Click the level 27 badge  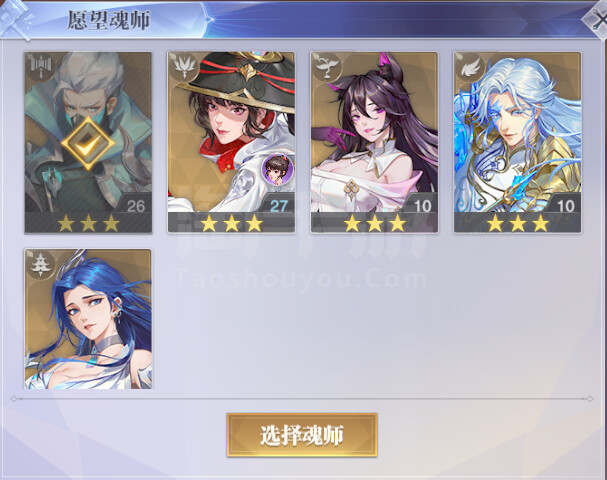(278, 206)
